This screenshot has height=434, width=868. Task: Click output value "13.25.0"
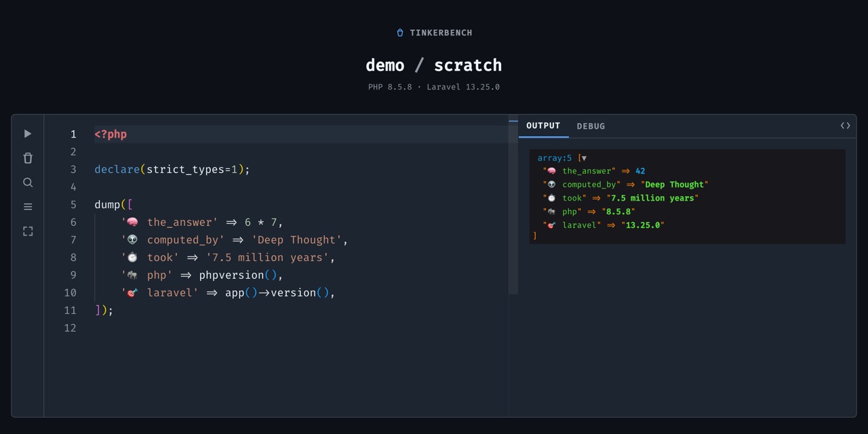(x=643, y=225)
